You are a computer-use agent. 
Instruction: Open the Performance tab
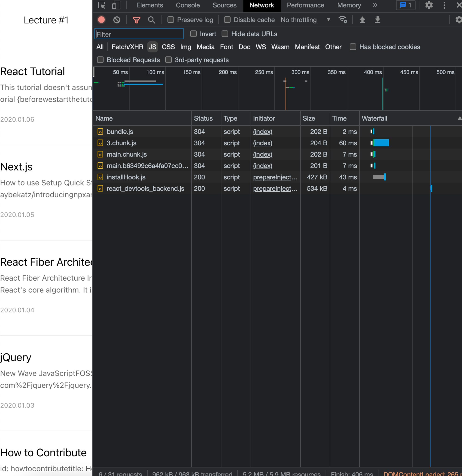[305, 5]
